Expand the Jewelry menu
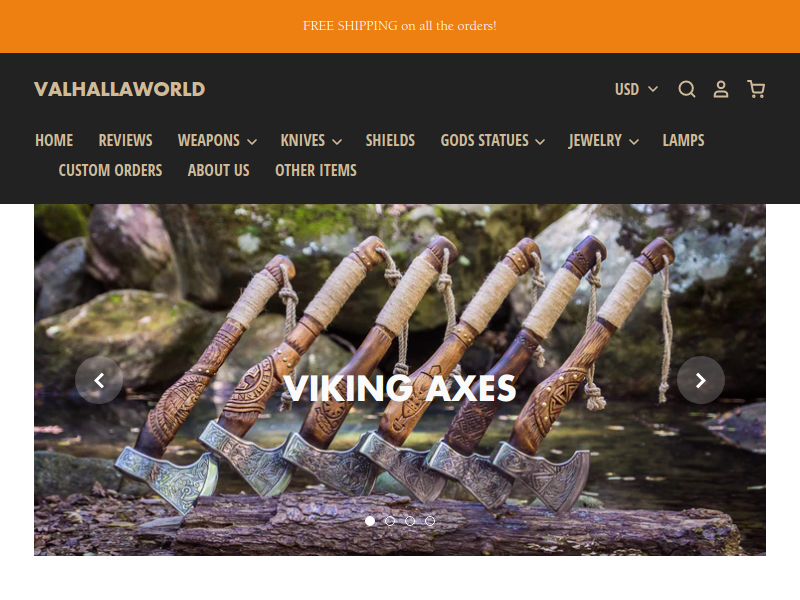The height and width of the screenshot is (600, 800). click(604, 140)
